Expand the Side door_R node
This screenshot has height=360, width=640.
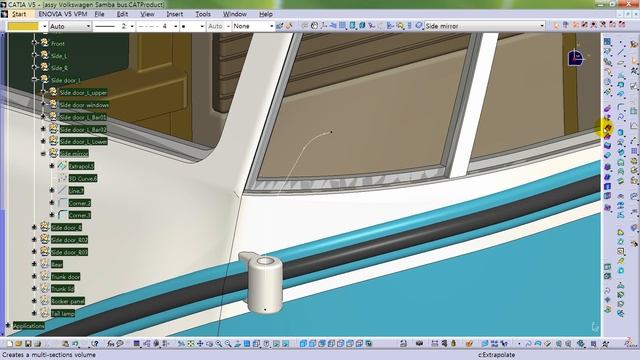coord(34,227)
